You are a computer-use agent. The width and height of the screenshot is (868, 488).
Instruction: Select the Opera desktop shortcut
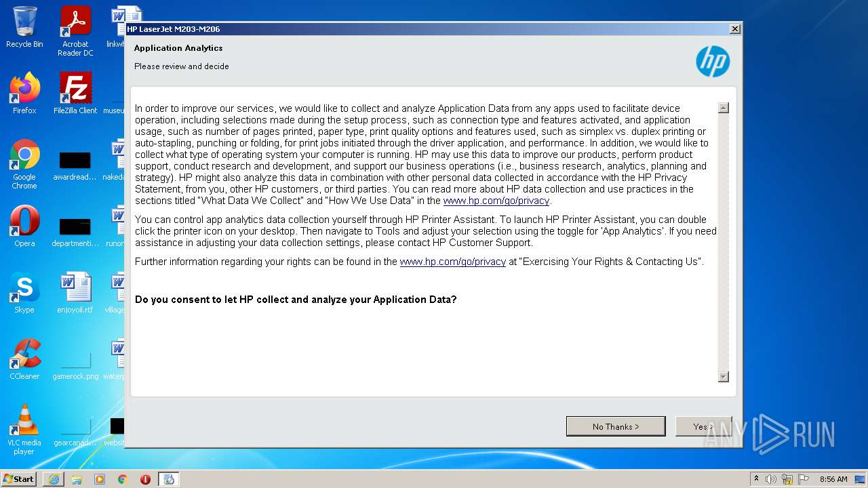24,226
